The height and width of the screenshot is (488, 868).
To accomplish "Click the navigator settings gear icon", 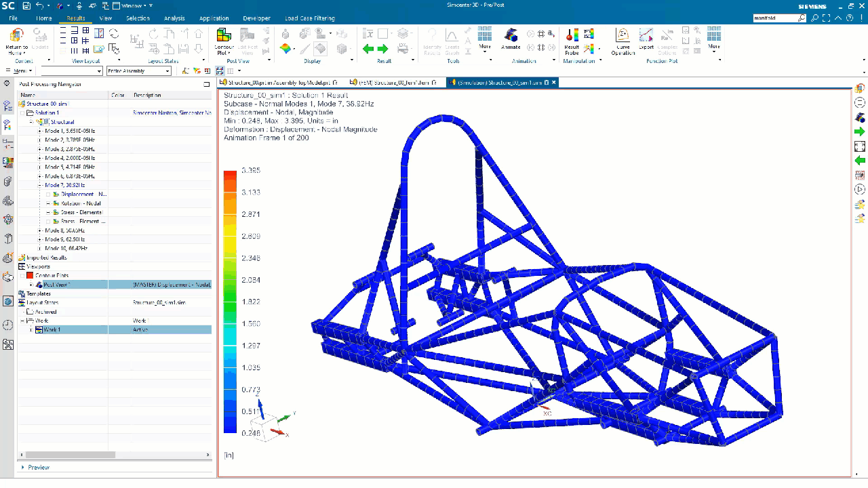I will [x=6, y=84].
